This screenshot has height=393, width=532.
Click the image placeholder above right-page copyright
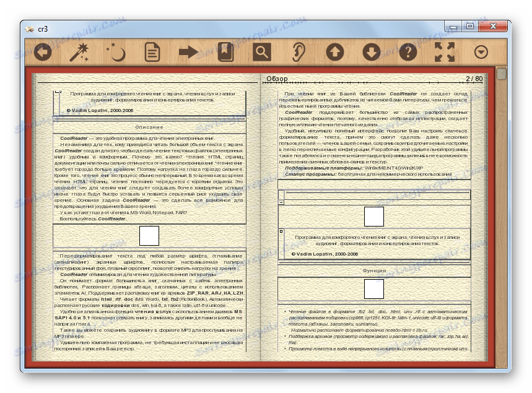(374, 217)
